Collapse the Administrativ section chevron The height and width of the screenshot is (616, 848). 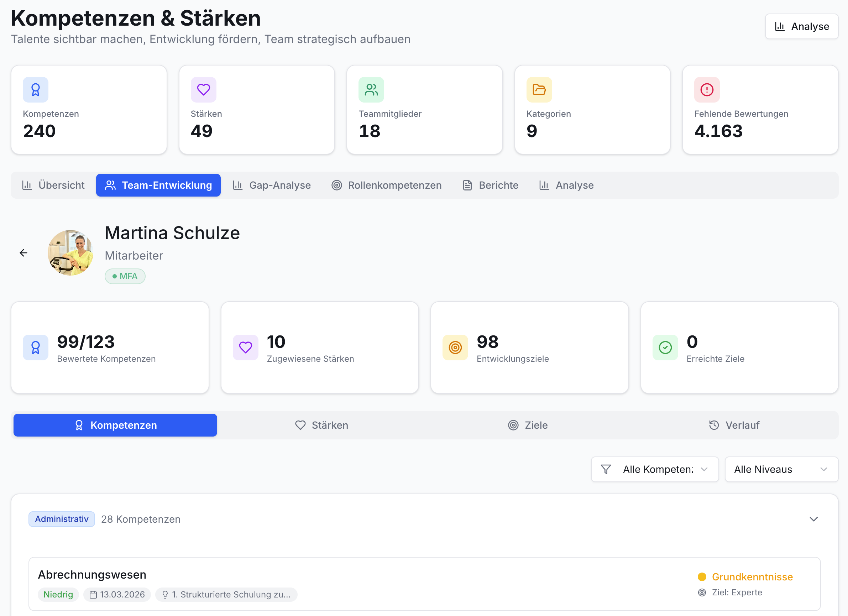(813, 519)
